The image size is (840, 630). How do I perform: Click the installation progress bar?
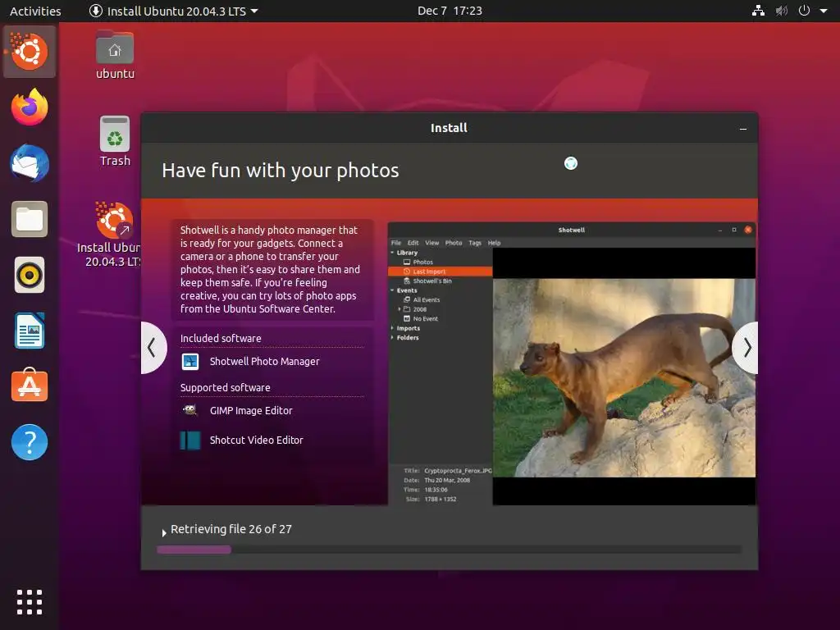(449, 550)
